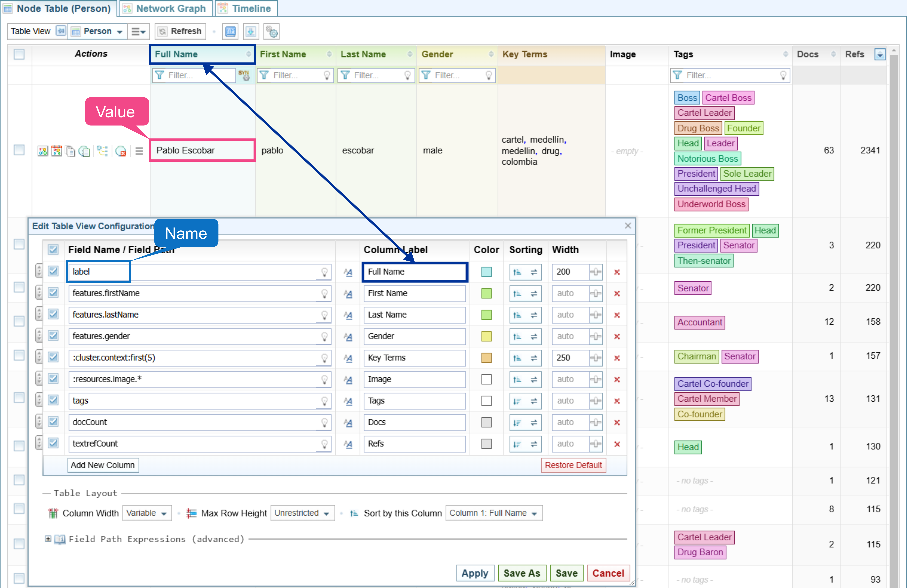The width and height of the screenshot is (907, 588).
Task: Click the font style icon in label row
Action: [x=348, y=272]
